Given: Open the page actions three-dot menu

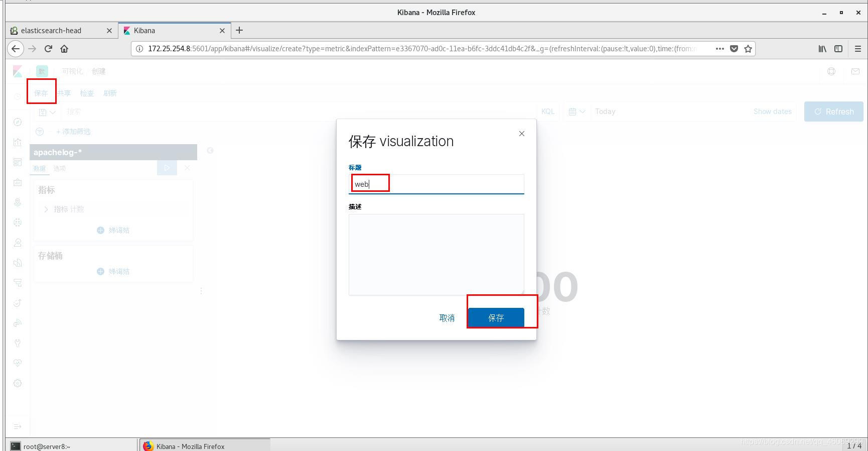Looking at the screenshot, I should [719, 49].
